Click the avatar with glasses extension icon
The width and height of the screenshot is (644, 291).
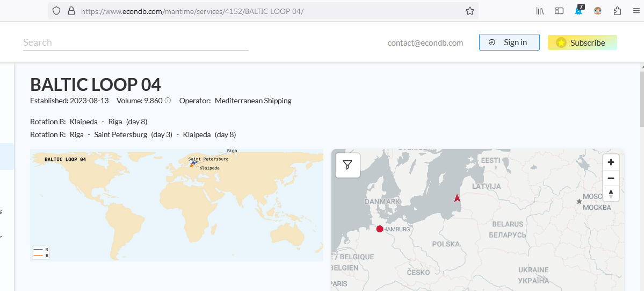coord(598,11)
